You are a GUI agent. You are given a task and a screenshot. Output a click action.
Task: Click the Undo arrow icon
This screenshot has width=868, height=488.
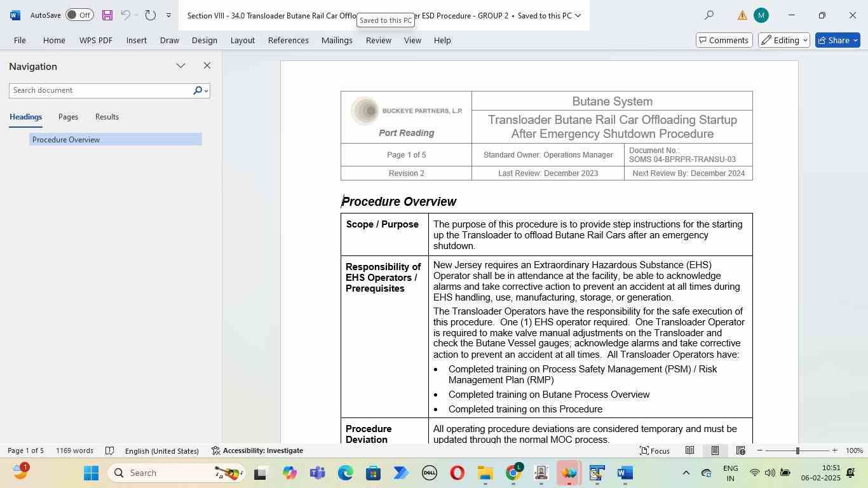[x=125, y=15]
